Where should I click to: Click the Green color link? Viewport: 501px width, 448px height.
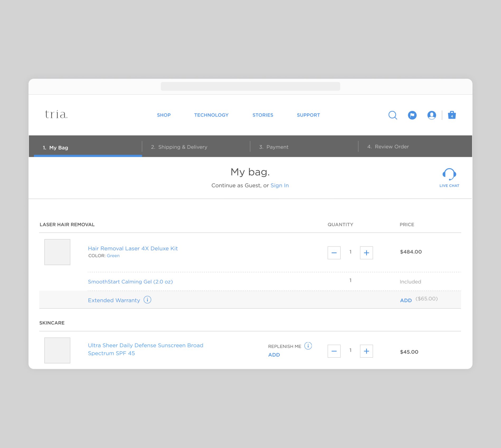tap(113, 256)
